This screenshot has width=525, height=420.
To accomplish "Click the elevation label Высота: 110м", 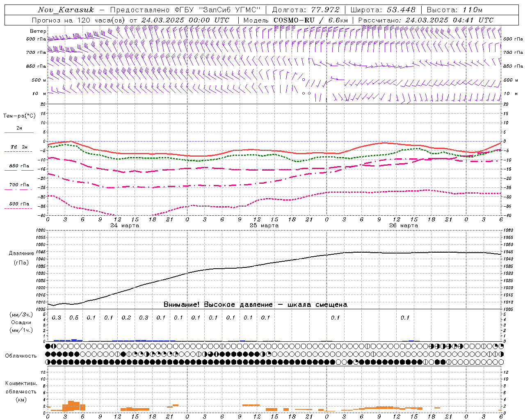I will click(x=454, y=10).
